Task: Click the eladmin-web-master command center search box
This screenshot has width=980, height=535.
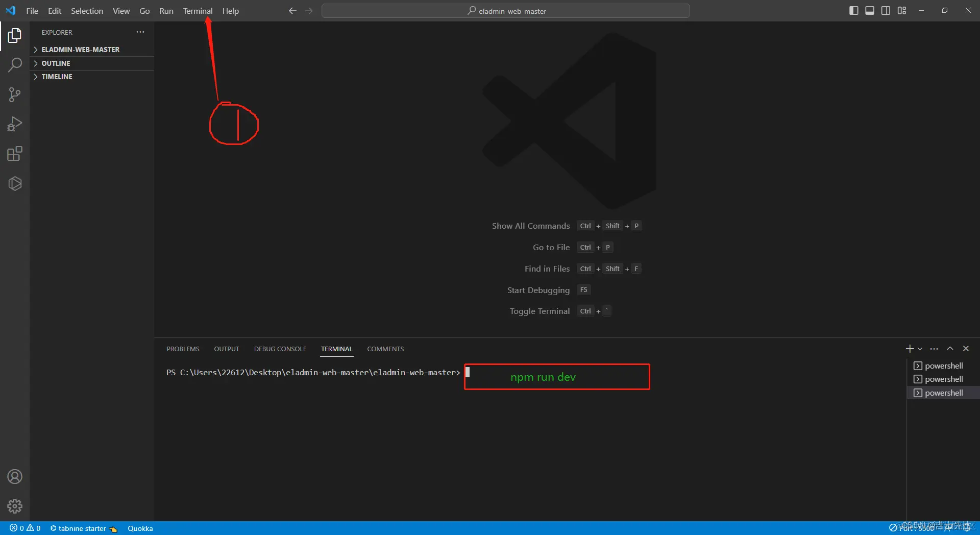Action: pos(506,11)
